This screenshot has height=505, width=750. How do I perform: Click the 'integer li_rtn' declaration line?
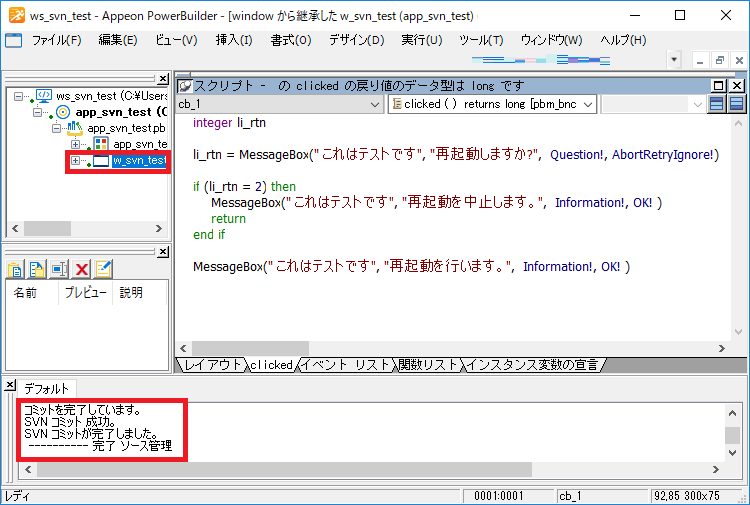229,123
